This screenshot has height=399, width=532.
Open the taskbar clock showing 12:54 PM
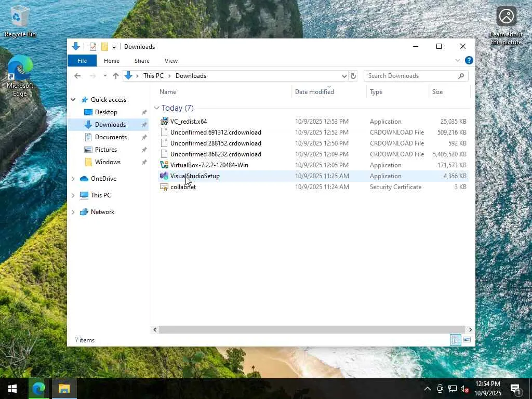[x=487, y=389]
